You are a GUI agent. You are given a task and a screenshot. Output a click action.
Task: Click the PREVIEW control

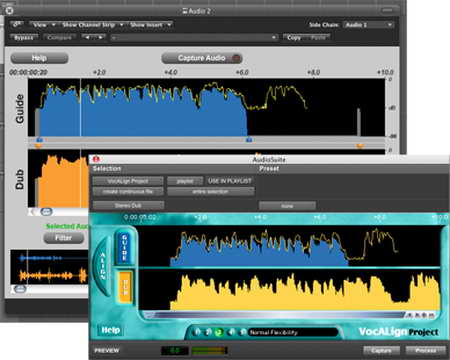click(x=107, y=350)
